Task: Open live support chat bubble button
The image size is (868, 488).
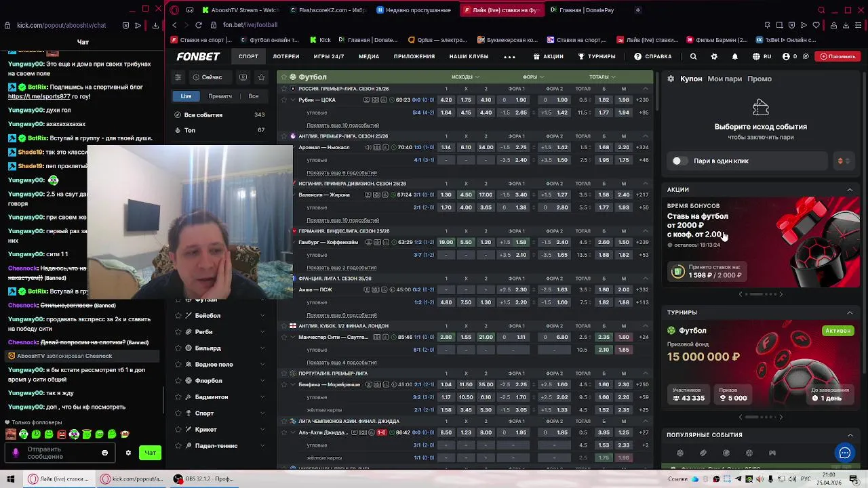Action: pyautogui.click(x=845, y=453)
